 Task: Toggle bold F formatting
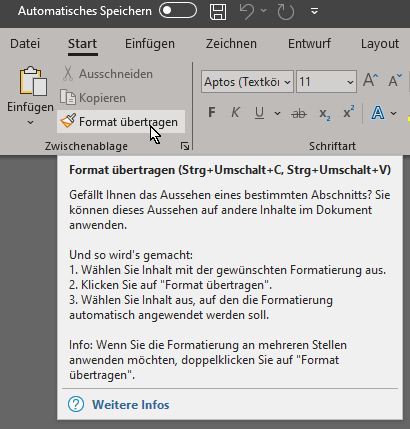click(211, 113)
